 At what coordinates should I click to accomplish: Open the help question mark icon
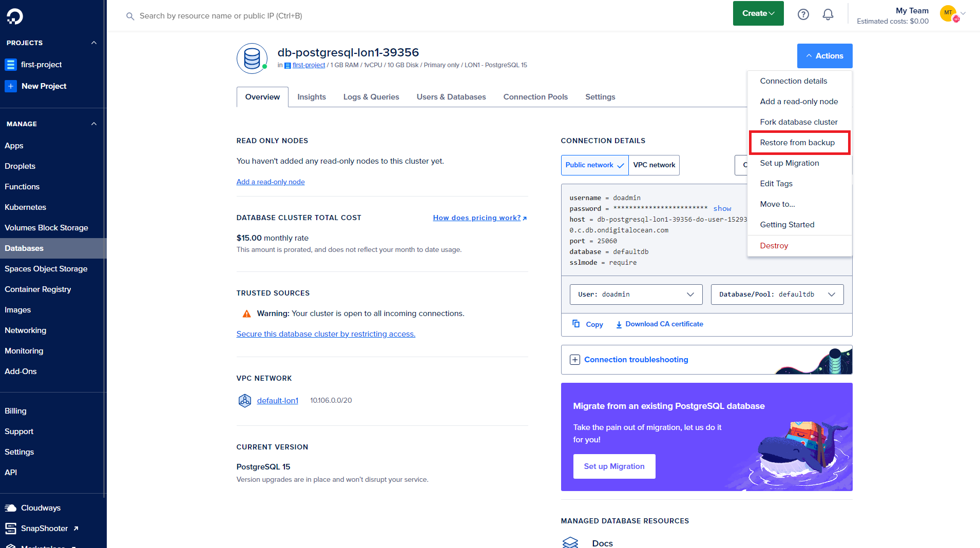click(x=803, y=14)
